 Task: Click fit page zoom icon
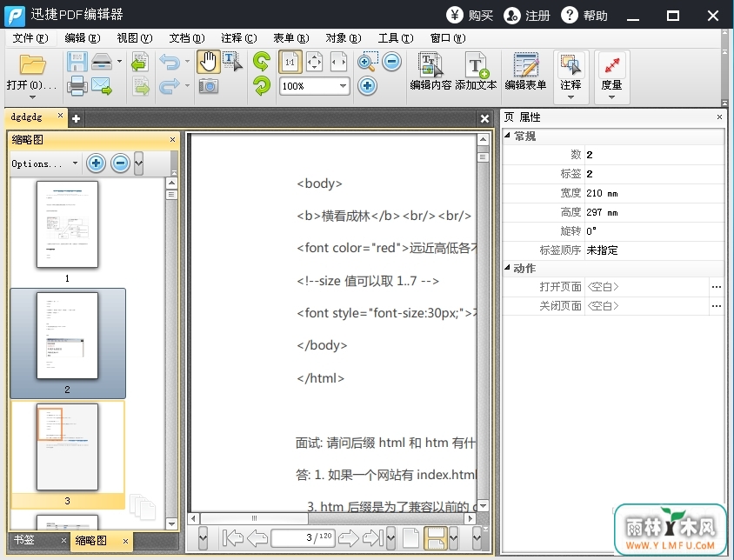[314, 62]
